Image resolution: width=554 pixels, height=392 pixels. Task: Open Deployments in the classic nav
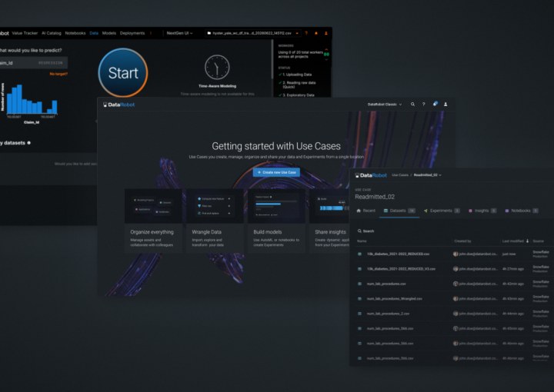point(132,33)
